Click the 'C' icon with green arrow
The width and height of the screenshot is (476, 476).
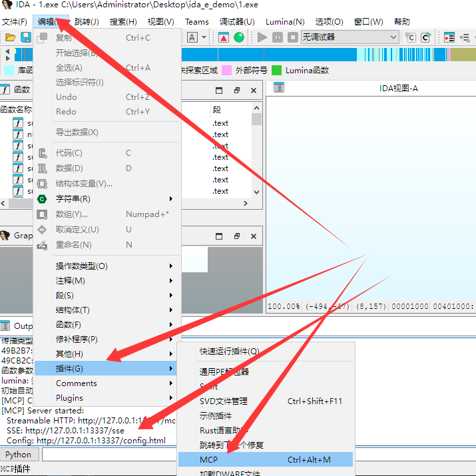pos(426,37)
